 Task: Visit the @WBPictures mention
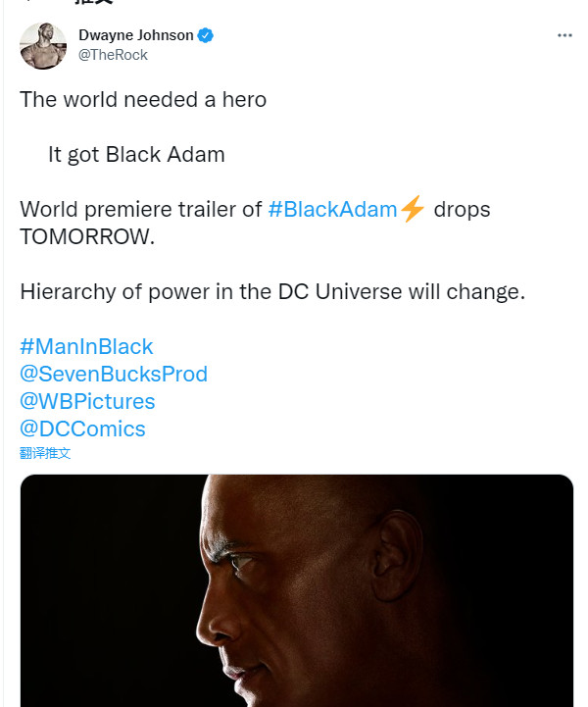click(87, 401)
